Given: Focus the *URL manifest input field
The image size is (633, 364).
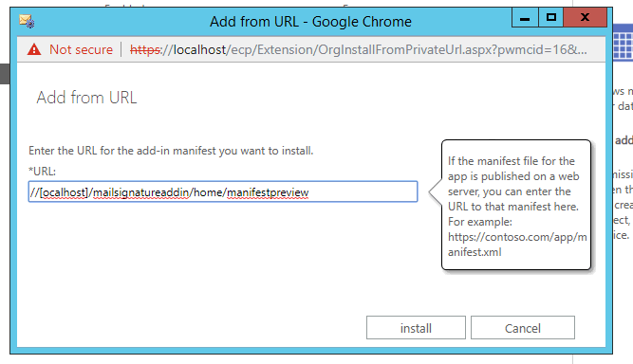Looking at the screenshot, I should click(x=223, y=191).
